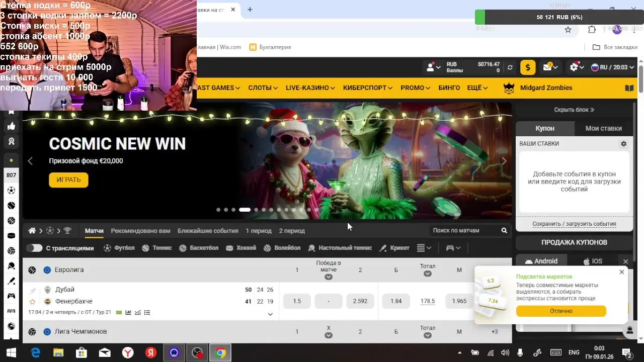644x362 pixels.
Task: Expand the КИБЕРСПОРТ menu
Action: pos(368,88)
